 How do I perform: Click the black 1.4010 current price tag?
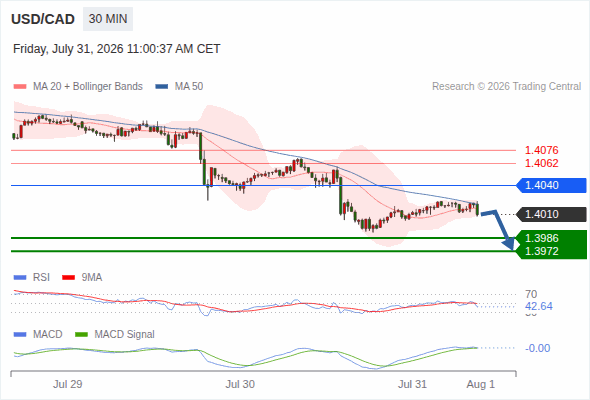coord(552,214)
